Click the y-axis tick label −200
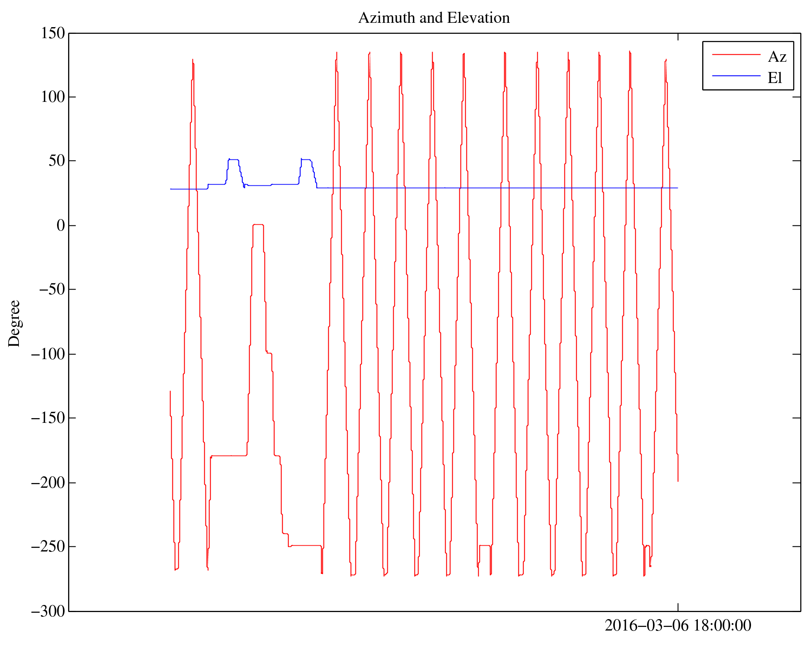This screenshot has height=662, width=812. click(x=48, y=483)
